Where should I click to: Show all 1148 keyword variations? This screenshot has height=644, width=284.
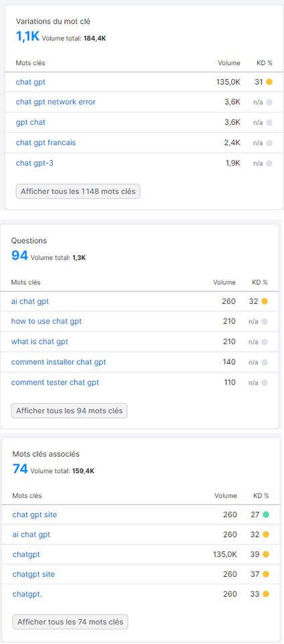[x=78, y=191]
